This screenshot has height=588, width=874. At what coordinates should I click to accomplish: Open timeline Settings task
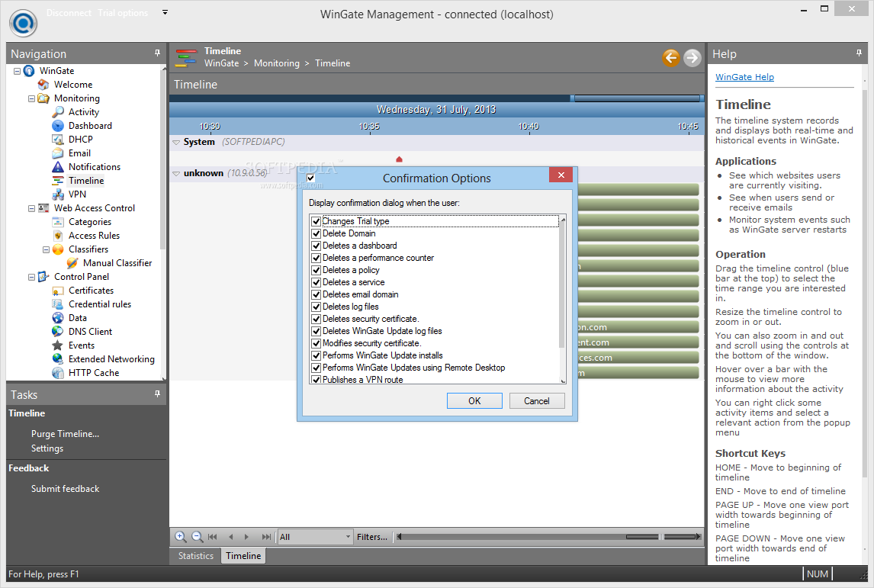47,448
